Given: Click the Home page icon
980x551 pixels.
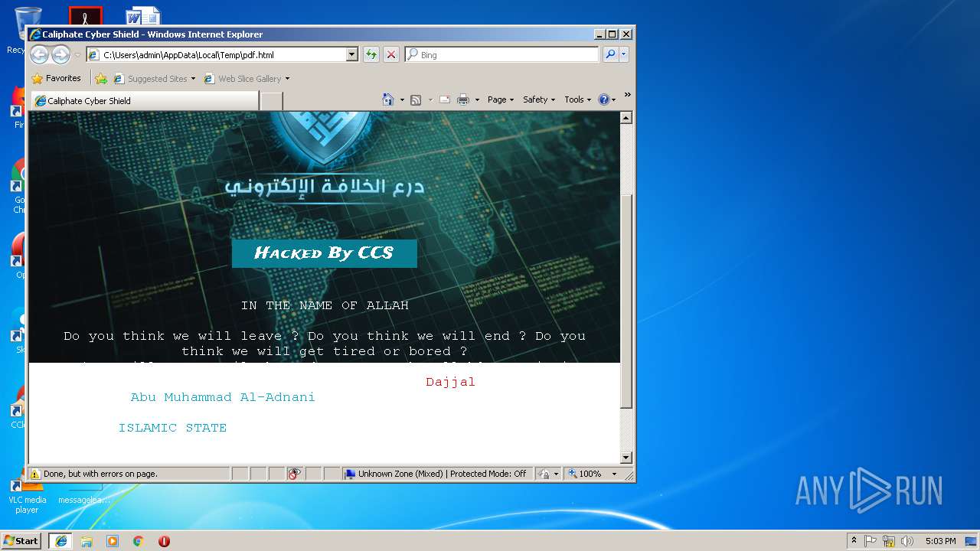Looking at the screenshot, I should coord(388,99).
